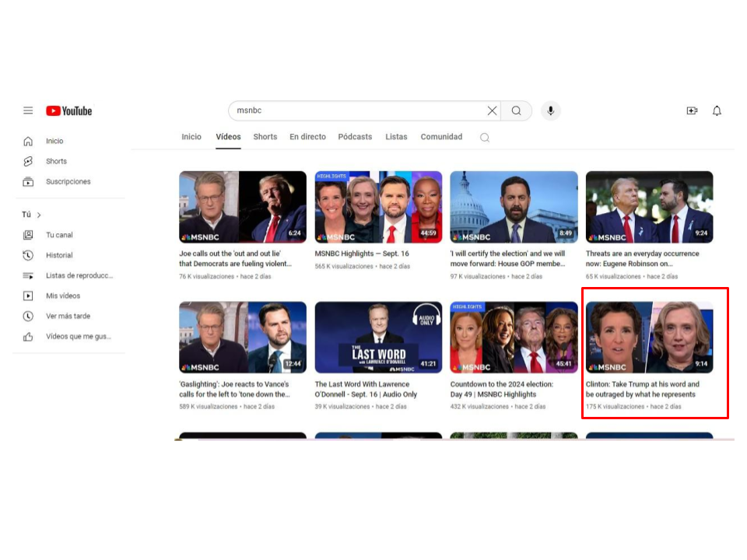Open the Ver más tarde sidebar label
The height and width of the screenshot is (560, 747).
point(68,317)
